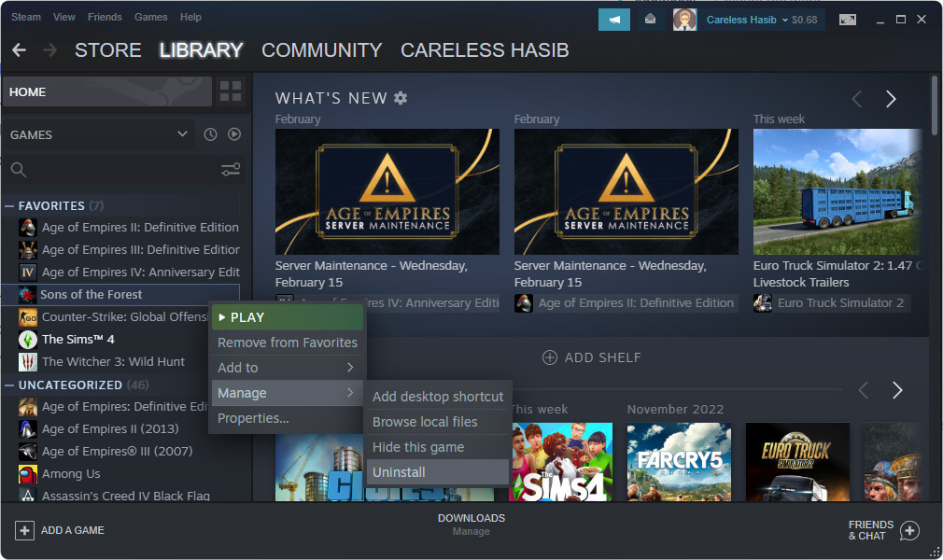Click Counter-Strike Global Offensive icon
Image resolution: width=943 pixels, height=560 pixels.
point(28,317)
